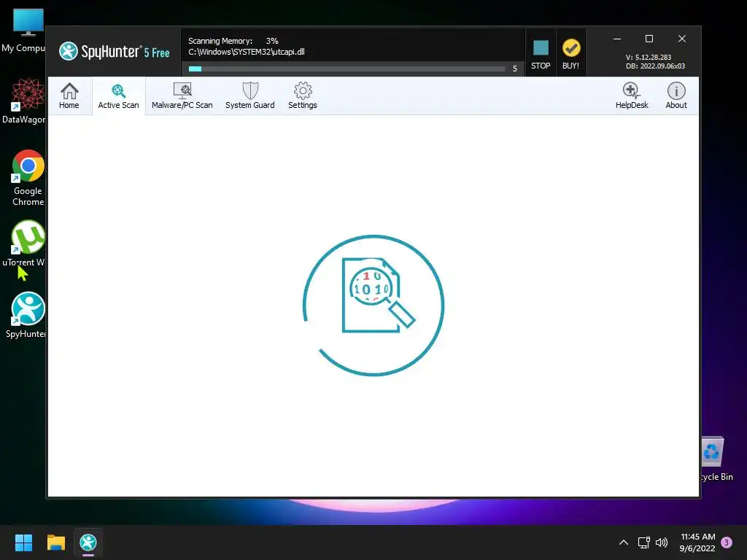Open the Settings tab
The height and width of the screenshot is (560, 747).
pyautogui.click(x=303, y=96)
